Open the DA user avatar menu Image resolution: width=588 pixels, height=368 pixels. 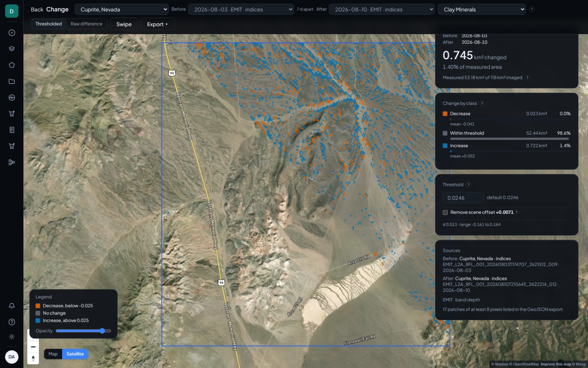[x=12, y=357]
